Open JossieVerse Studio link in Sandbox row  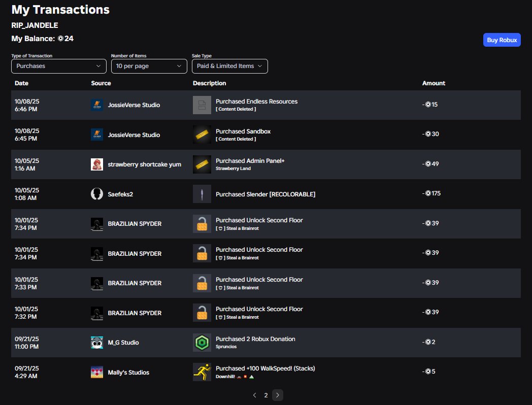[134, 135]
